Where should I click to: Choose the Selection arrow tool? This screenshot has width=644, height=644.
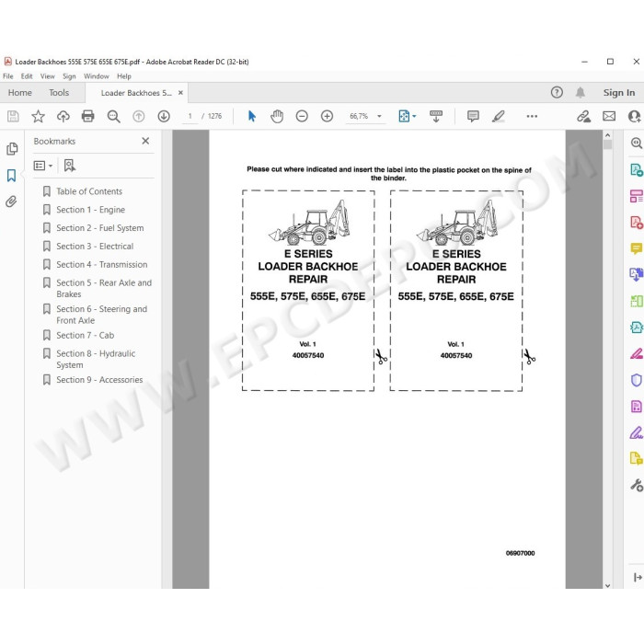pyautogui.click(x=252, y=116)
